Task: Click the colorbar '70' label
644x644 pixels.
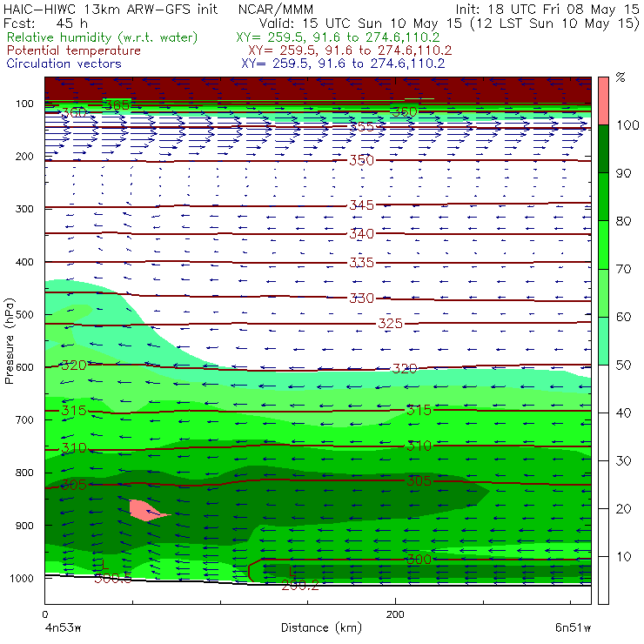Action: click(623, 269)
